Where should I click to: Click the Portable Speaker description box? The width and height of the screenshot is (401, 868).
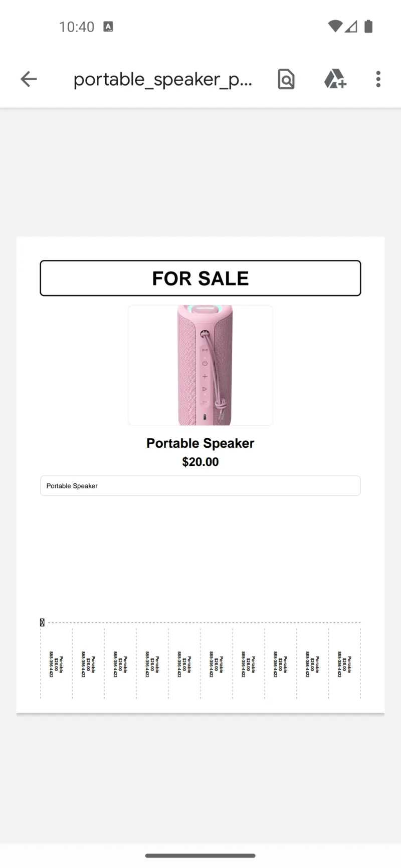(x=200, y=486)
